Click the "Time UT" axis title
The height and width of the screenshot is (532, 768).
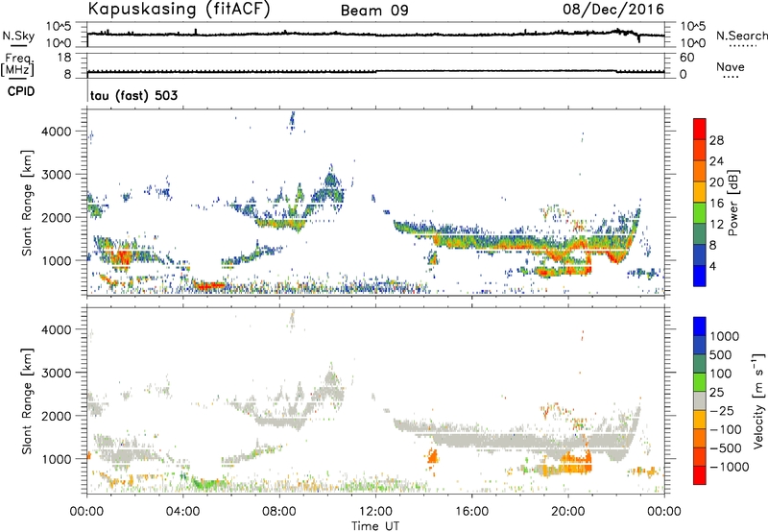pyautogui.click(x=375, y=526)
